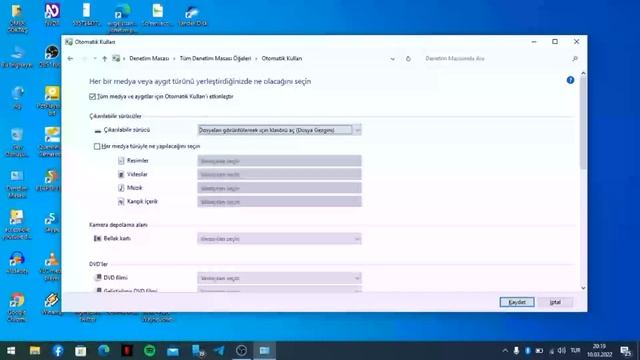
Task: Select the active Control Panel taskbar button
Action: (x=264, y=351)
